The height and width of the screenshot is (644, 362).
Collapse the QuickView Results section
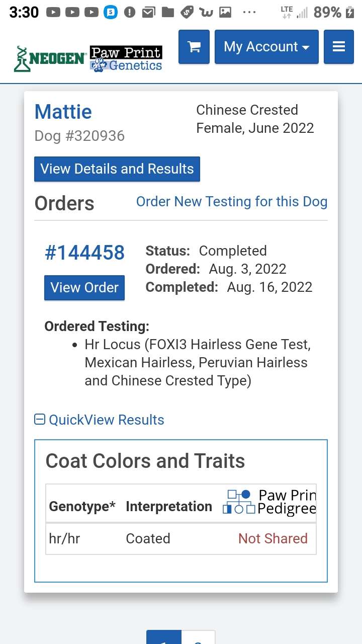pos(106,420)
